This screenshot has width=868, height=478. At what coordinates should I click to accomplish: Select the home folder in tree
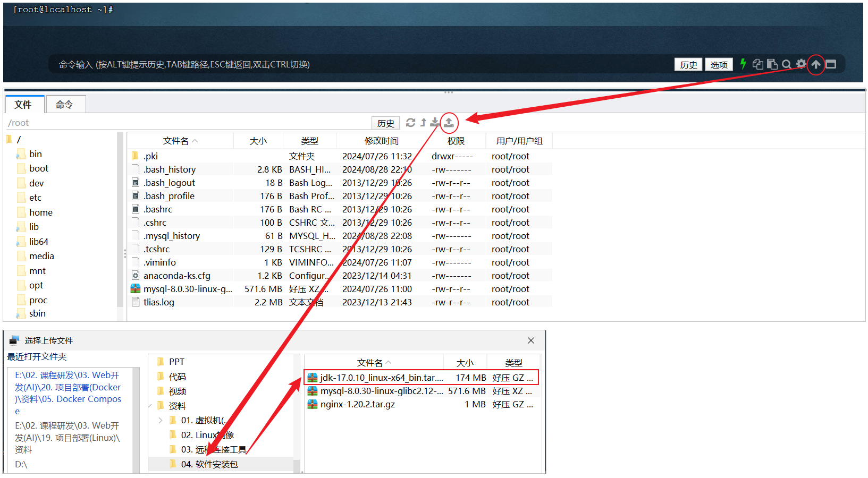(x=41, y=212)
